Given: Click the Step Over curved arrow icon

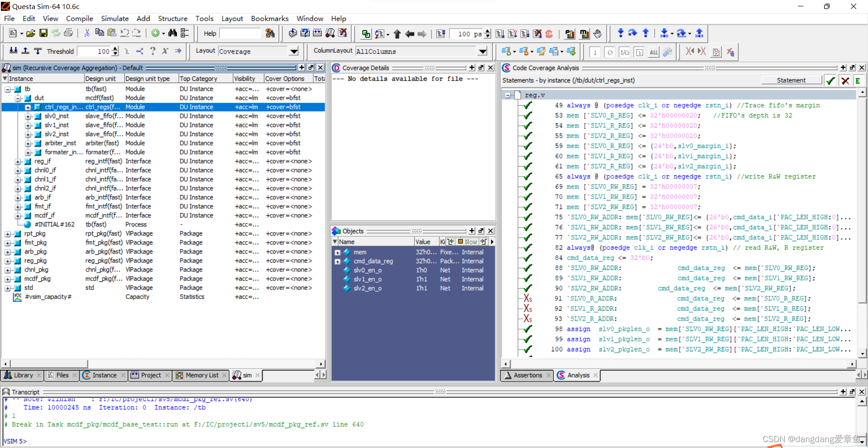Looking at the screenshot, I should pos(632,33).
